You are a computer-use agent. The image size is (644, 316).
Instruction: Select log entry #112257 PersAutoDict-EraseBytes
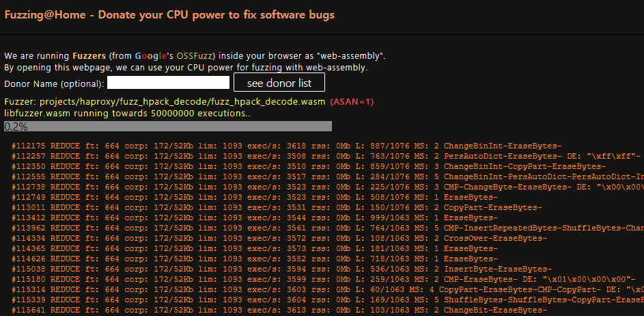point(321,156)
